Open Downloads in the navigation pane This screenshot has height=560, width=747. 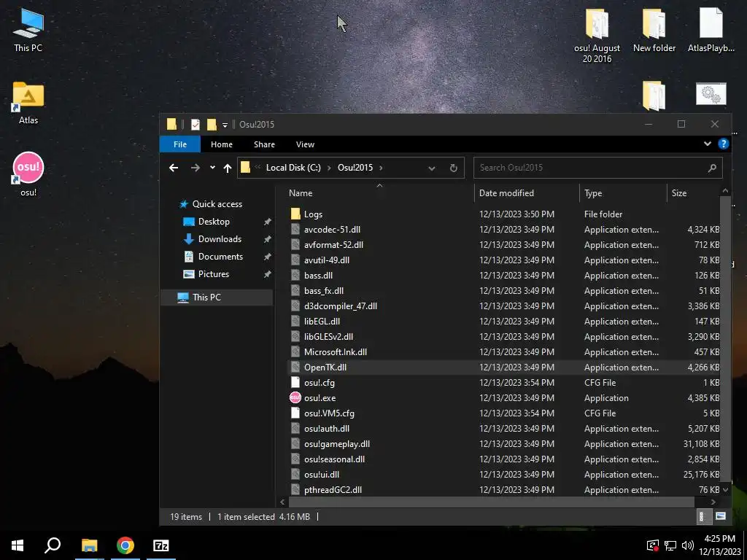click(220, 239)
